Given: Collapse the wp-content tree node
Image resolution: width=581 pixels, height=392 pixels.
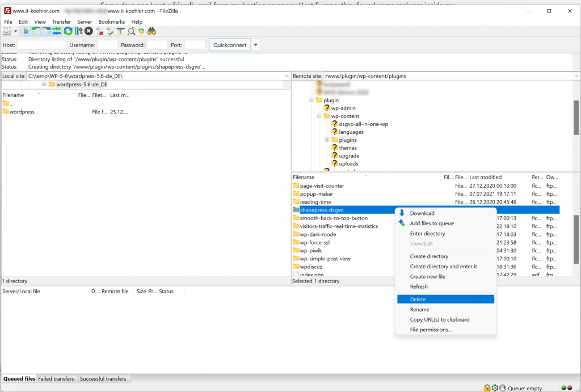Looking at the screenshot, I should [x=319, y=116].
